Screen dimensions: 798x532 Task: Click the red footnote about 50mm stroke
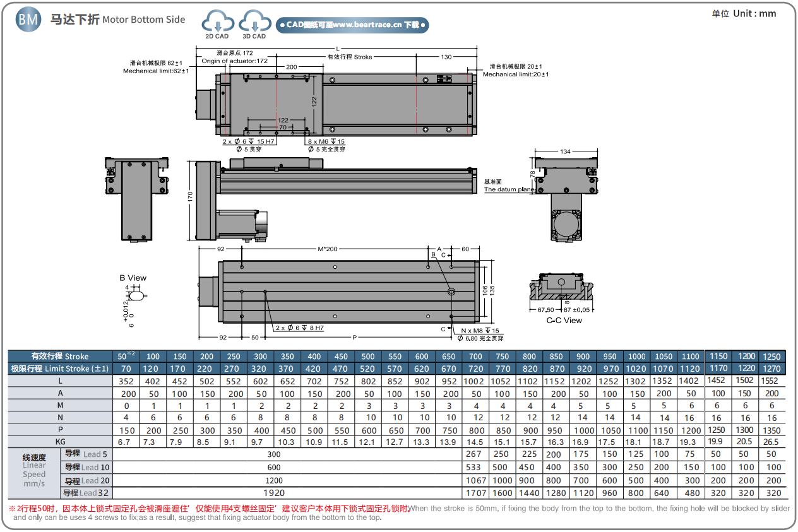pyautogui.click(x=208, y=509)
